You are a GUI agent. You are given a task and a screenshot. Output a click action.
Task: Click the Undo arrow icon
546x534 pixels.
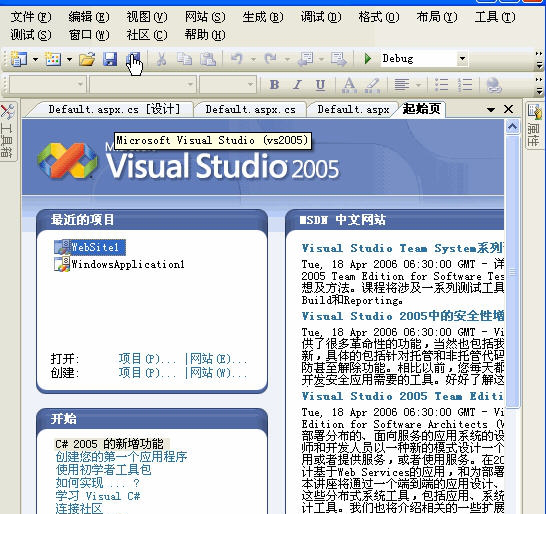tap(237, 58)
